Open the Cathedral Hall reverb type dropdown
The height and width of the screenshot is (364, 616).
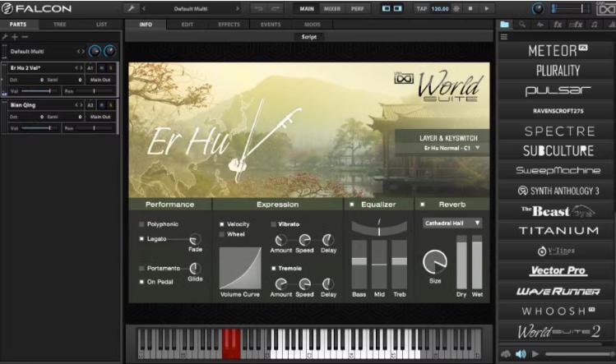452,223
